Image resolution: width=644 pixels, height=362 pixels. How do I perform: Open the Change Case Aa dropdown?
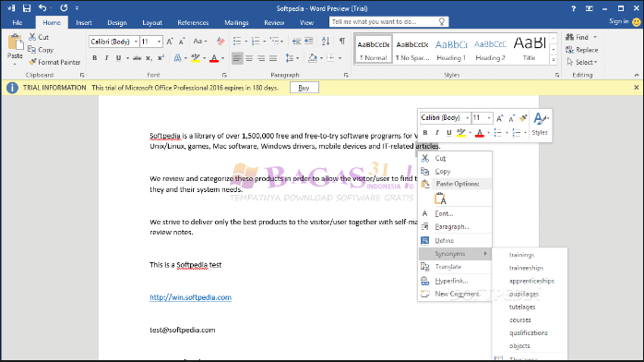(200, 42)
